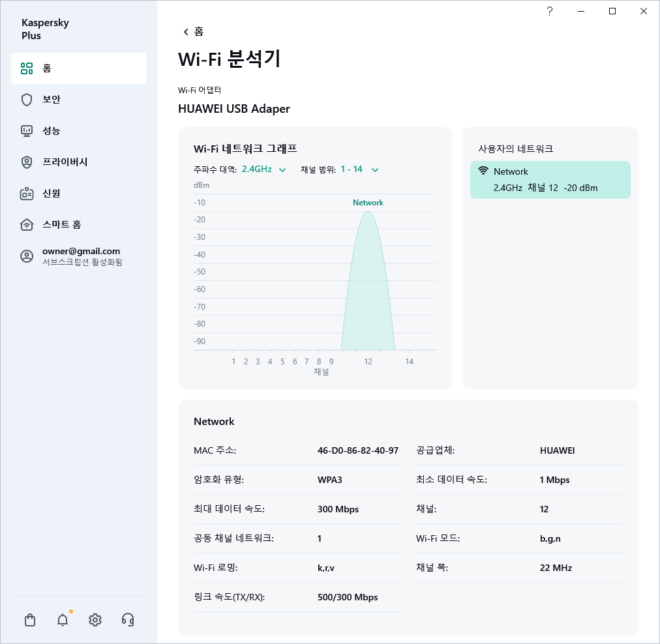Click the Network label on the graph
This screenshot has height=644, width=660.
[x=368, y=203]
